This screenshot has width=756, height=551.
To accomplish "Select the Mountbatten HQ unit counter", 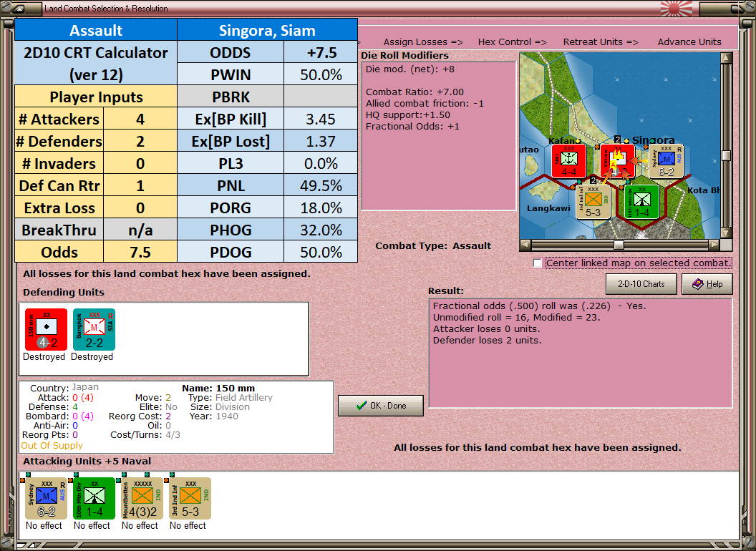I will (x=142, y=499).
